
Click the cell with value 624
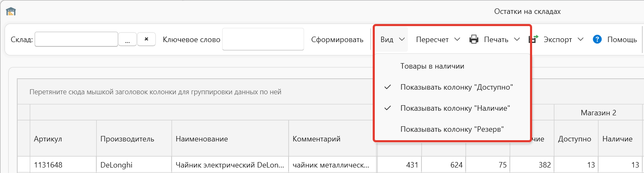(x=444, y=165)
